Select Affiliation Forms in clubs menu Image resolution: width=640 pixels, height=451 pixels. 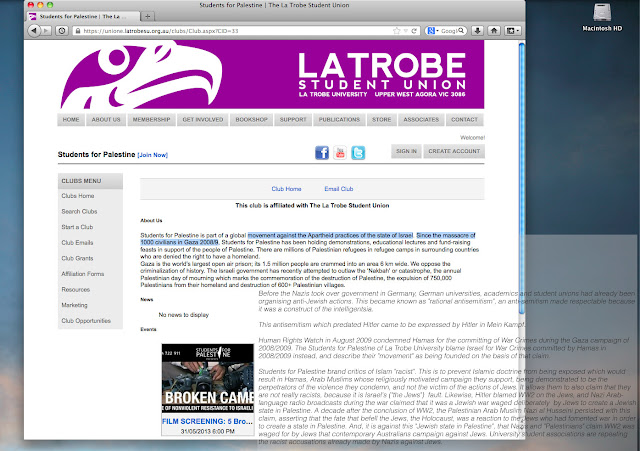(x=83, y=274)
